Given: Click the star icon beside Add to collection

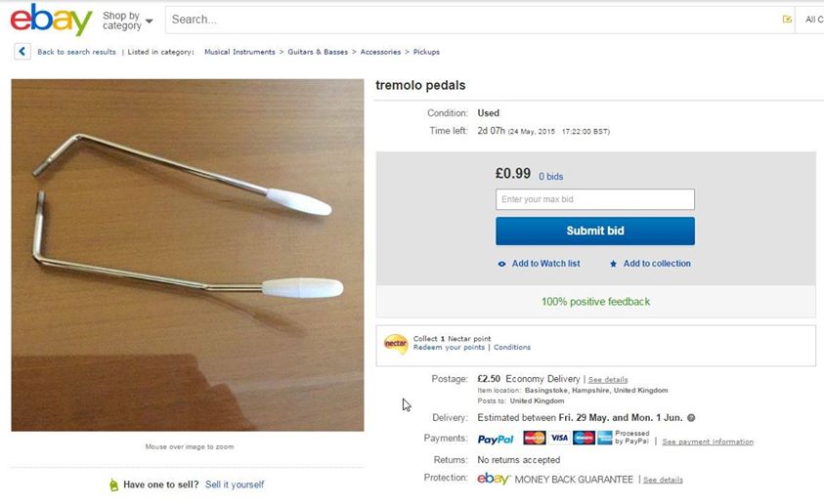Looking at the screenshot, I should [x=613, y=264].
